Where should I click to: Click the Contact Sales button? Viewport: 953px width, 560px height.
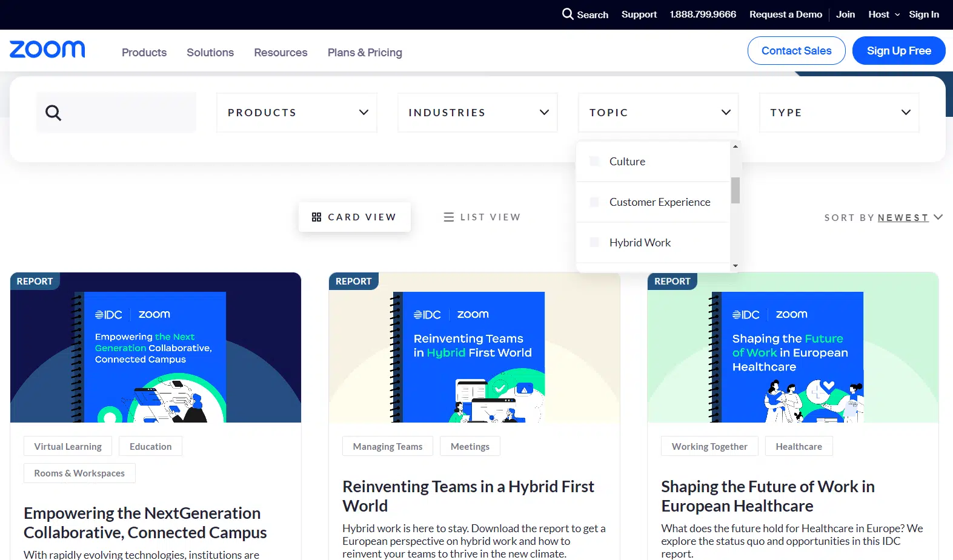point(797,51)
